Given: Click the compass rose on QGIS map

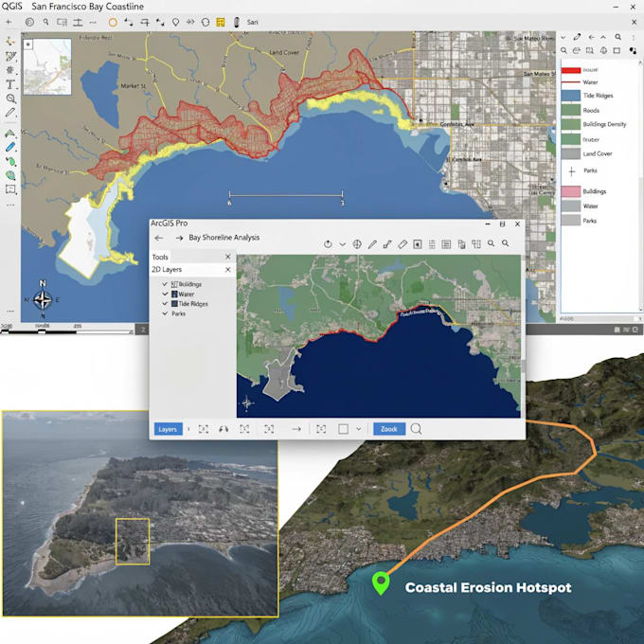Looking at the screenshot, I should click(43, 300).
